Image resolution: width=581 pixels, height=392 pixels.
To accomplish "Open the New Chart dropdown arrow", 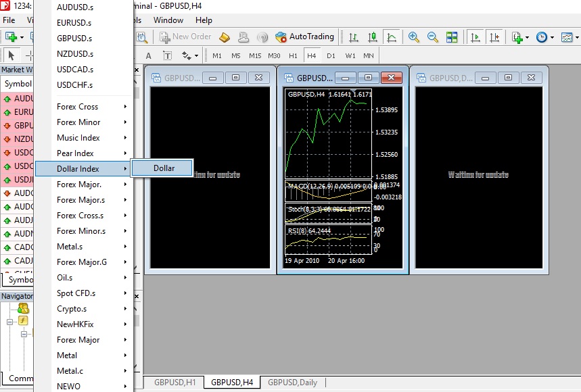I will (x=22, y=37).
